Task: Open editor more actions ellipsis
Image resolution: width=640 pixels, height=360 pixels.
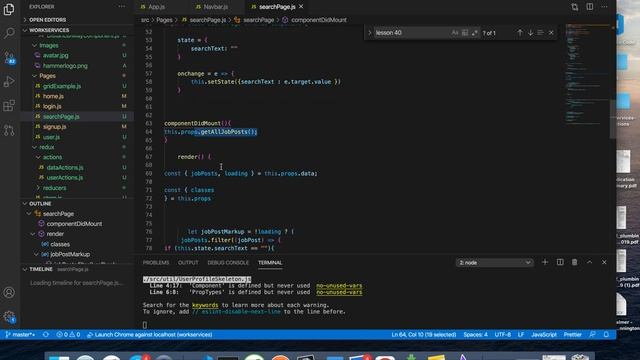Action: (x=604, y=7)
